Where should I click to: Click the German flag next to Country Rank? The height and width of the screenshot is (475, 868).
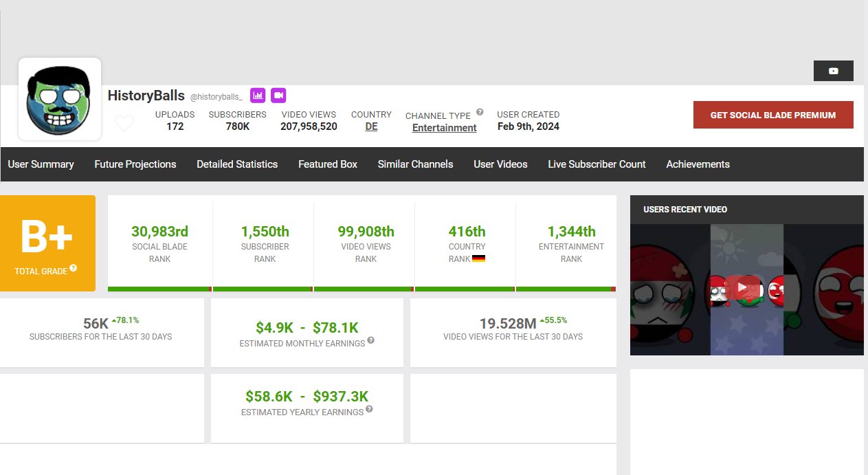[x=478, y=259]
